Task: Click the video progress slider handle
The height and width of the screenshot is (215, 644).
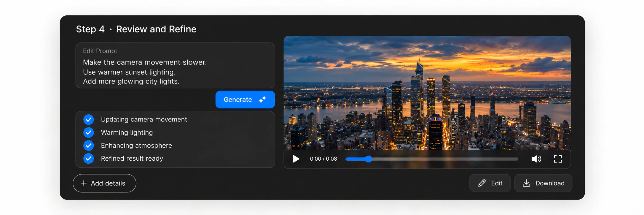Action: click(x=368, y=159)
